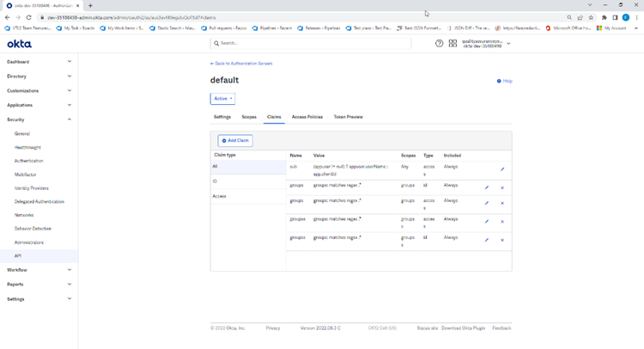Go back to Authorization Servers link
Image resolution: width=644 pixels, height=349 pixels.
coord(241,64)
